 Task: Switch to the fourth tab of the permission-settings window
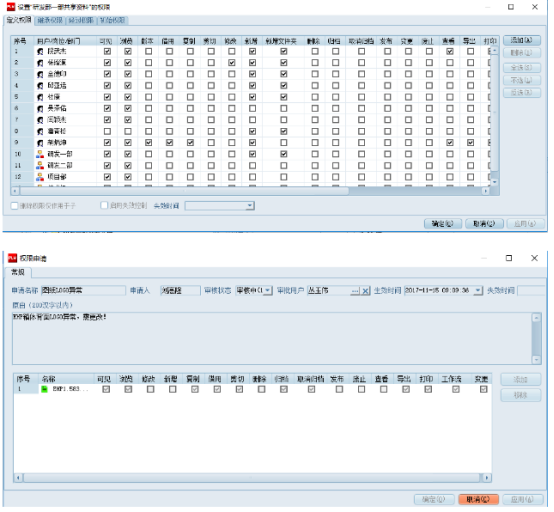tap(112, 20)
